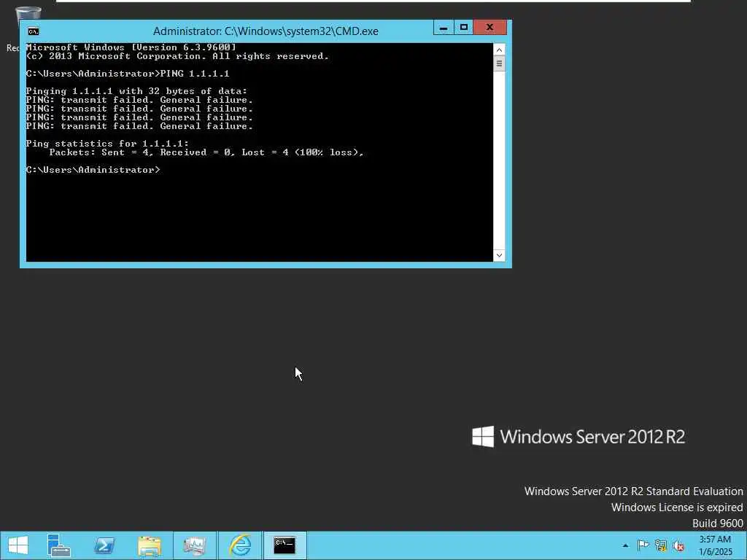Maximize the CMD.exe window
The image size is (747, 560).
pos(463,28)
